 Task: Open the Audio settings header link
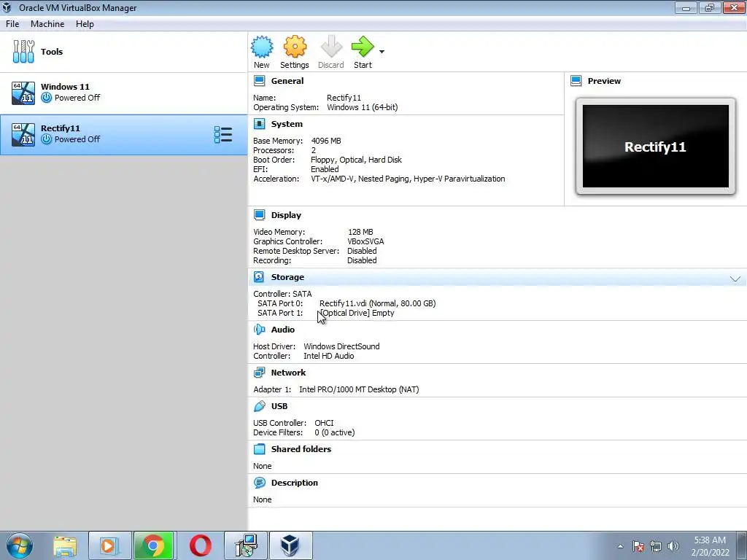[x=283, y=330]
